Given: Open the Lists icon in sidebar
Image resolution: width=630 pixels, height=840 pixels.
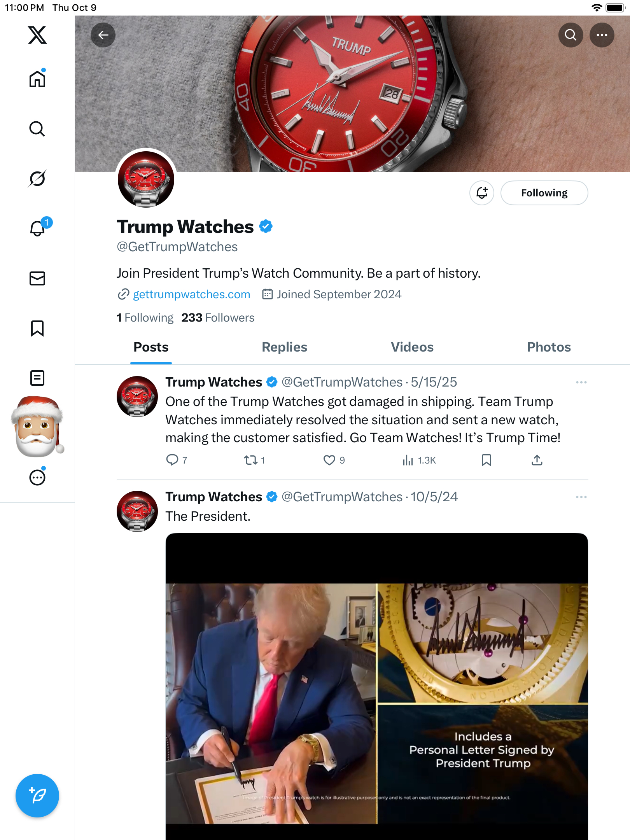Looking at the screenshot, I should (x=37, y=378).
